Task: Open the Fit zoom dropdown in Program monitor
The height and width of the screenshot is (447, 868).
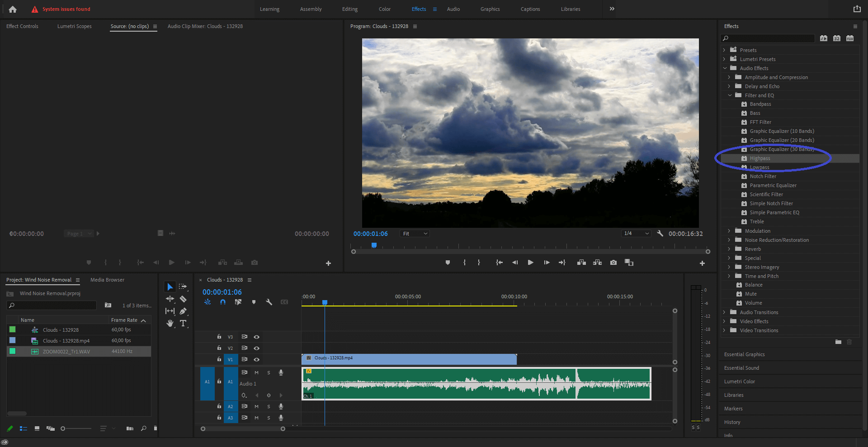Action: pos(414,233)
